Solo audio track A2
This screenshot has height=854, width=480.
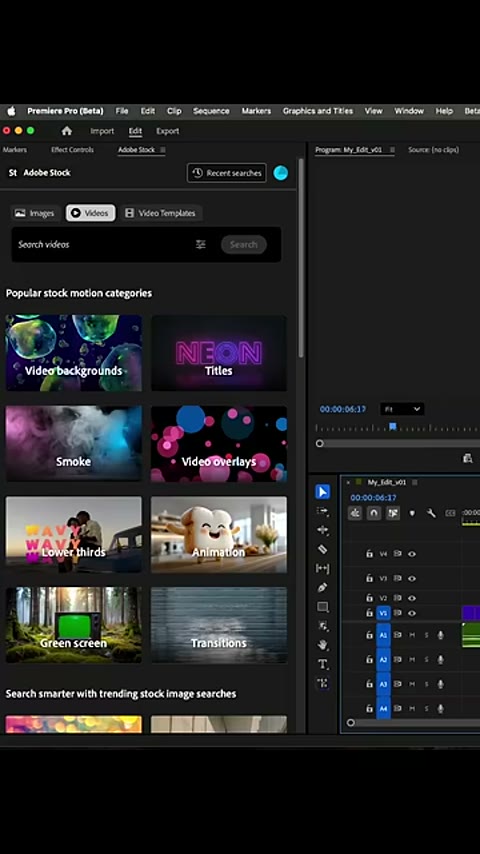coord(426,660)
